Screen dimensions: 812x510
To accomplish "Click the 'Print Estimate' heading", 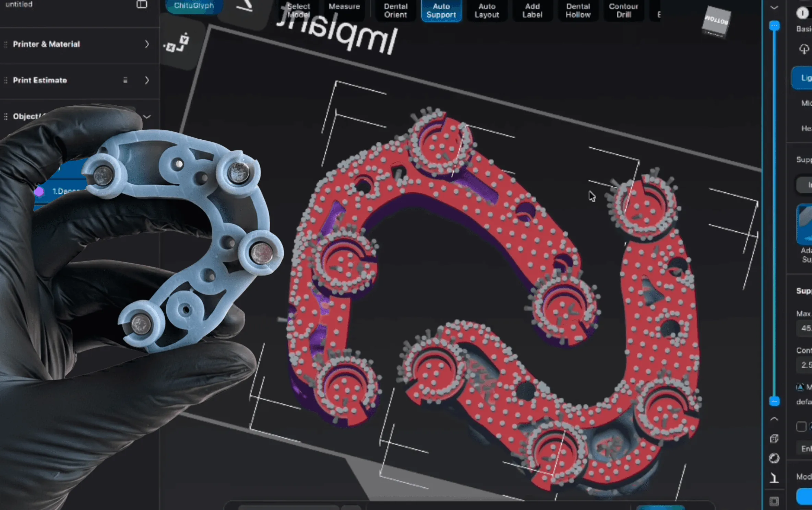I will click(40, 80).
